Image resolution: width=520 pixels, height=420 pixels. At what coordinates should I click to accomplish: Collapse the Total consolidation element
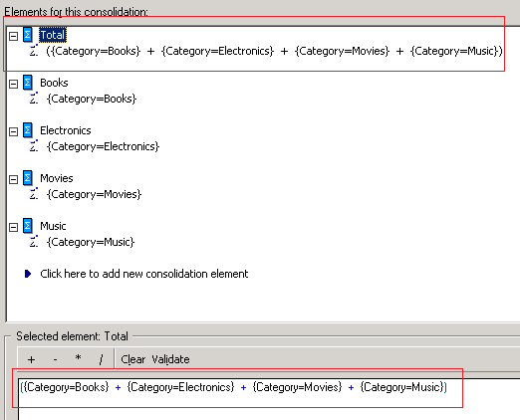(13, 36)
